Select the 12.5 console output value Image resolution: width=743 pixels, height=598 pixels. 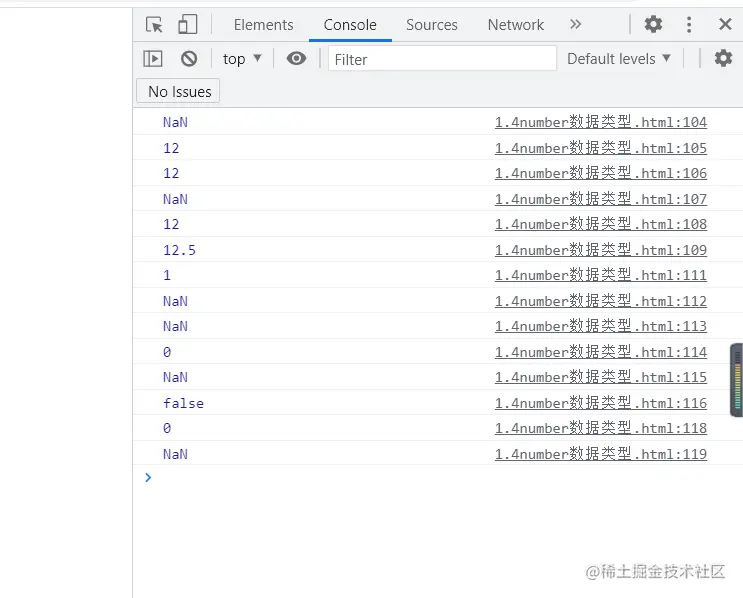(x=179, y=250)
